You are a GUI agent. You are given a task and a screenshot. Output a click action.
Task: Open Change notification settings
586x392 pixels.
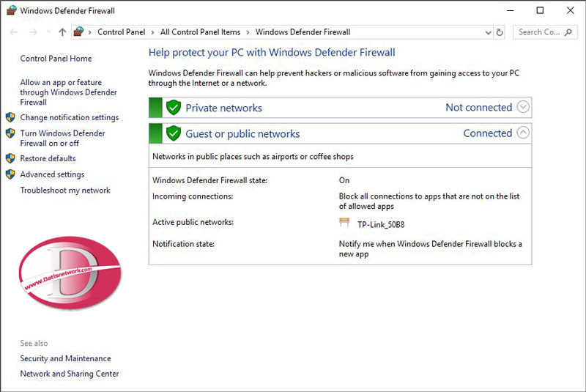coord(69,117)
